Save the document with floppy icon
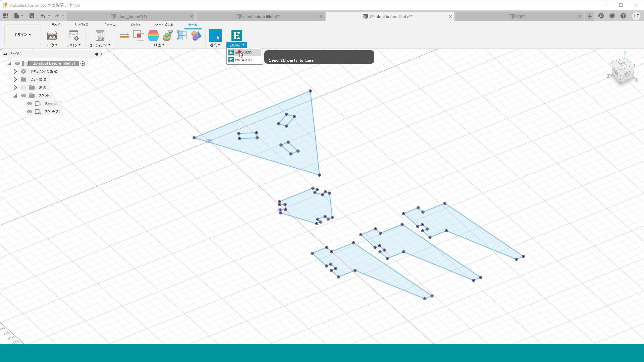Image resolution: width=644 pixels, height=362 pixels. (x=32, y=16)
